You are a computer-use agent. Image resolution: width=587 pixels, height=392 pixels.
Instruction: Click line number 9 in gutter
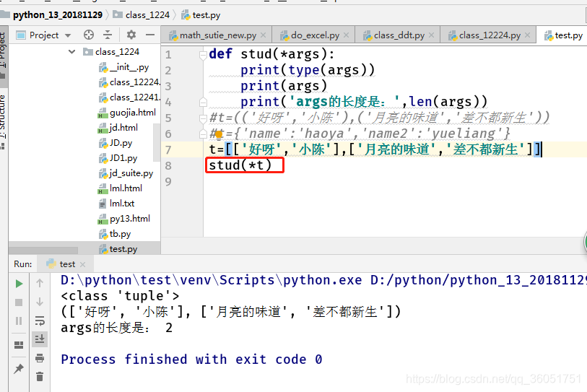coord(168,182)
